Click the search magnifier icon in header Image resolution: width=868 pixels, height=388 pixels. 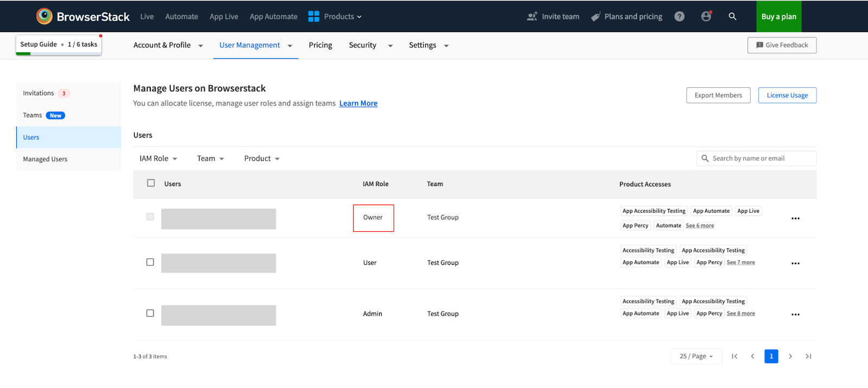[x=732, y=17]
